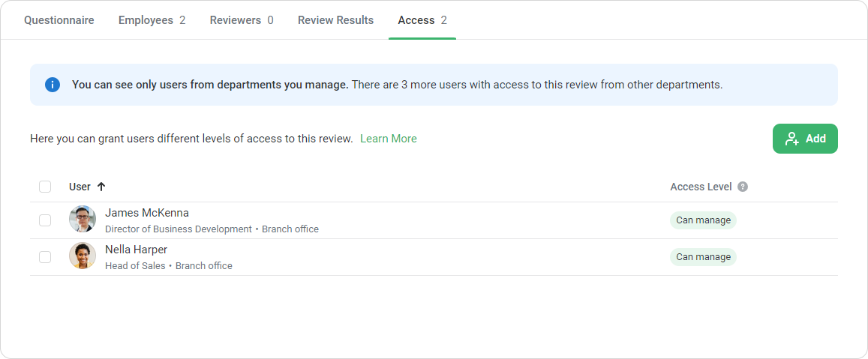Select Nella Harper's row checkbox
Image resolution: width=868 pixels, height=359 pixels.
pyautogui.click(x=45, y=257)
